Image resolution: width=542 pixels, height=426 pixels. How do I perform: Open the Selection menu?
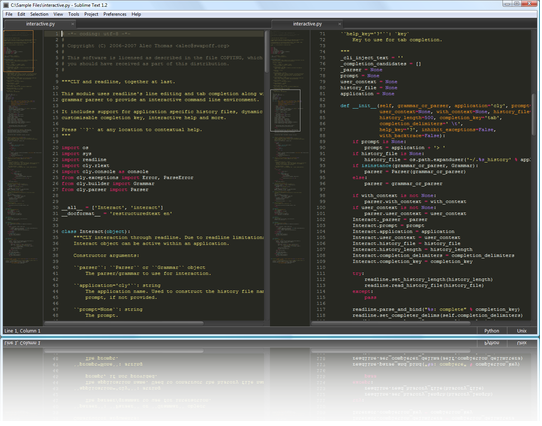click(39, 14)
